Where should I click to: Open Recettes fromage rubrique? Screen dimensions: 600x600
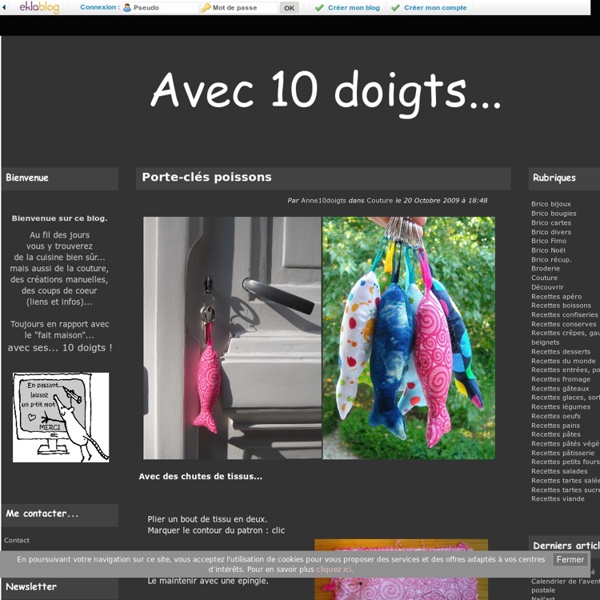561,379
